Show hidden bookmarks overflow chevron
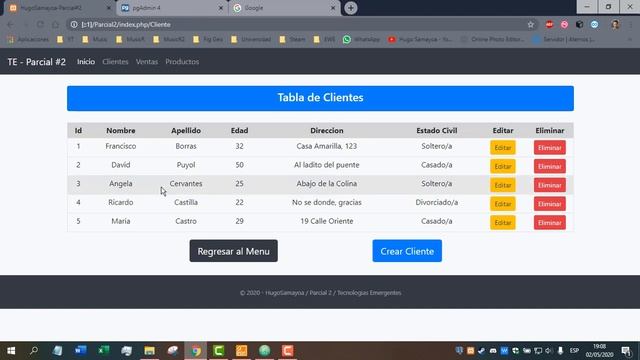Viewport: 640px width, 360px height. [x=630, y=39]
